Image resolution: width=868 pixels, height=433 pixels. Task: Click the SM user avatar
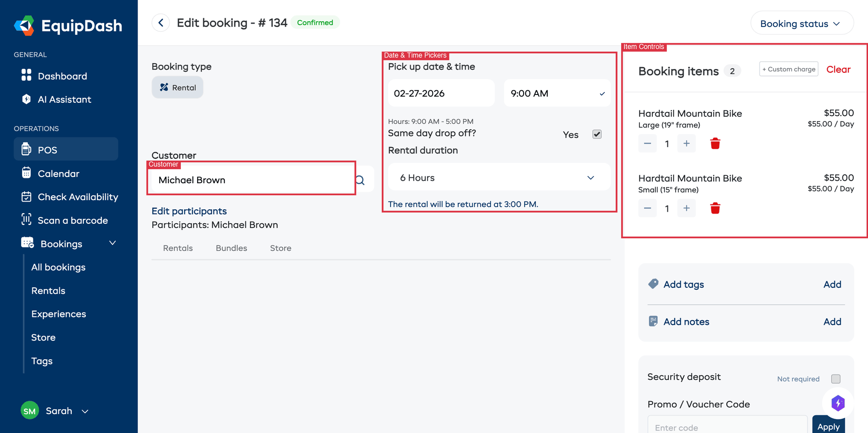tap(30, 411)
